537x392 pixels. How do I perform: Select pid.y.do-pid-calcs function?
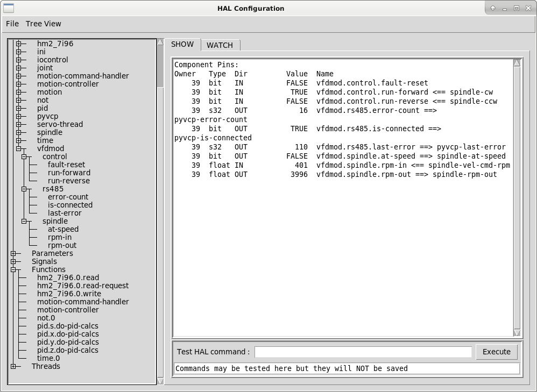coord(68,342)
